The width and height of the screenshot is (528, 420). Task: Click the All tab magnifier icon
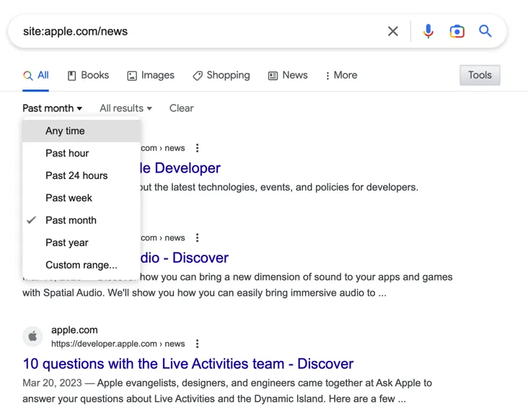pos(28,76)
